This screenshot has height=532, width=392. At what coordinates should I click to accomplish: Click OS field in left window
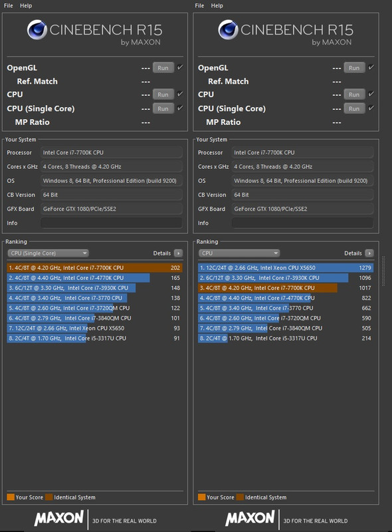(x=112, y=181)
